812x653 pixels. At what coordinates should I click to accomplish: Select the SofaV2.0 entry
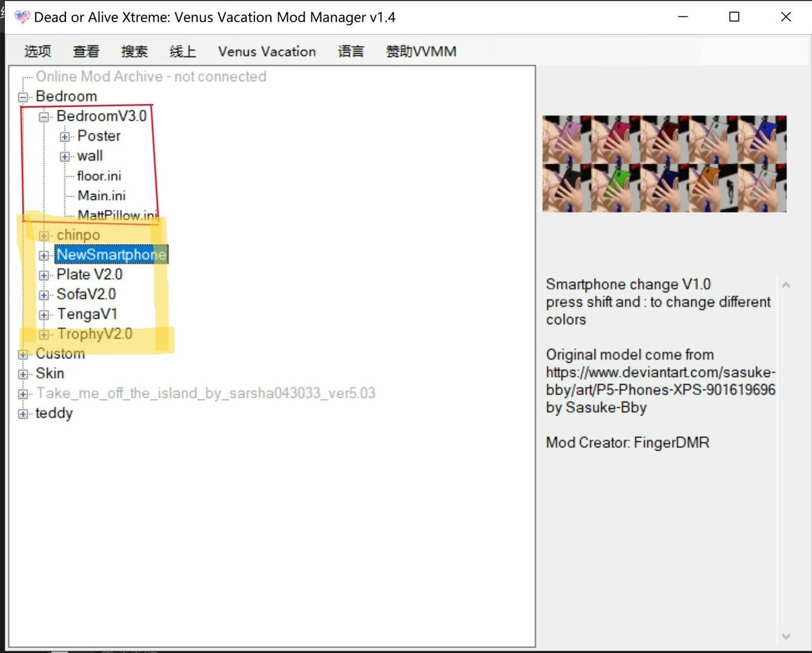pyautogui.click(x=86, y=294)
